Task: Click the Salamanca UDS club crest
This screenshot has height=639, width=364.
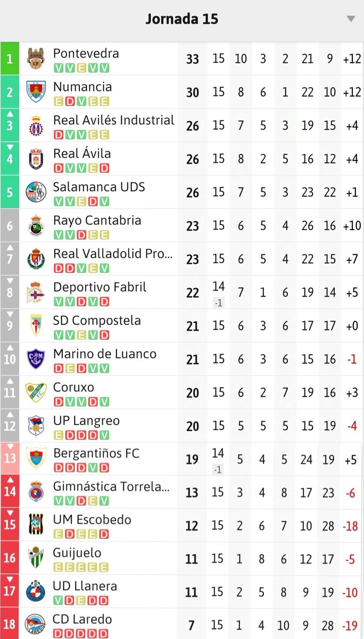Action: (36, 192)
